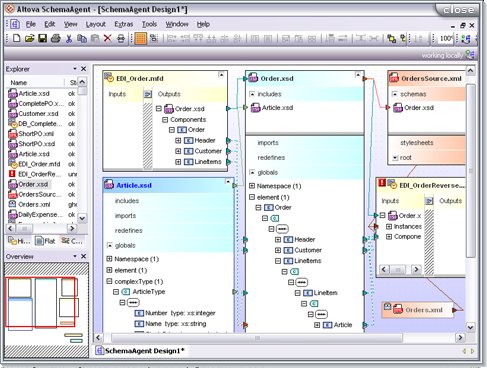This screenshot has width=487, height=368.
Task: Open the Help menu
Action: click(x=203, y=24)
